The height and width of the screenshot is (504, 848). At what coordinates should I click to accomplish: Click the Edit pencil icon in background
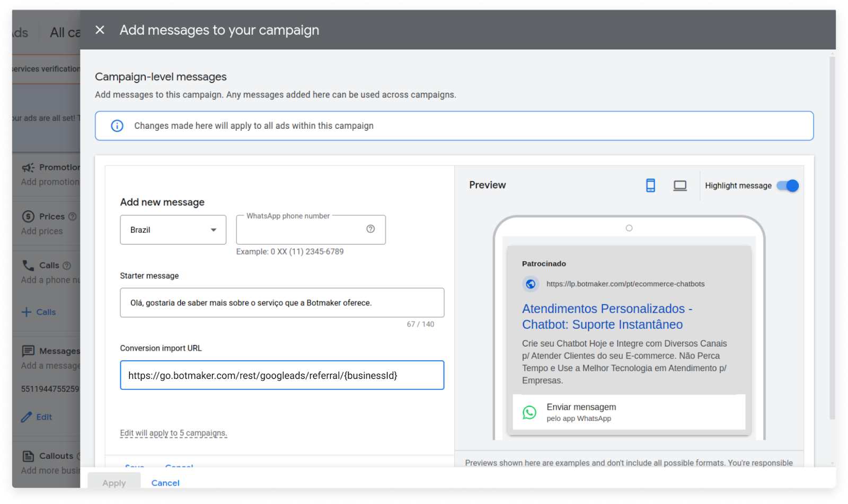coord(26,417)
